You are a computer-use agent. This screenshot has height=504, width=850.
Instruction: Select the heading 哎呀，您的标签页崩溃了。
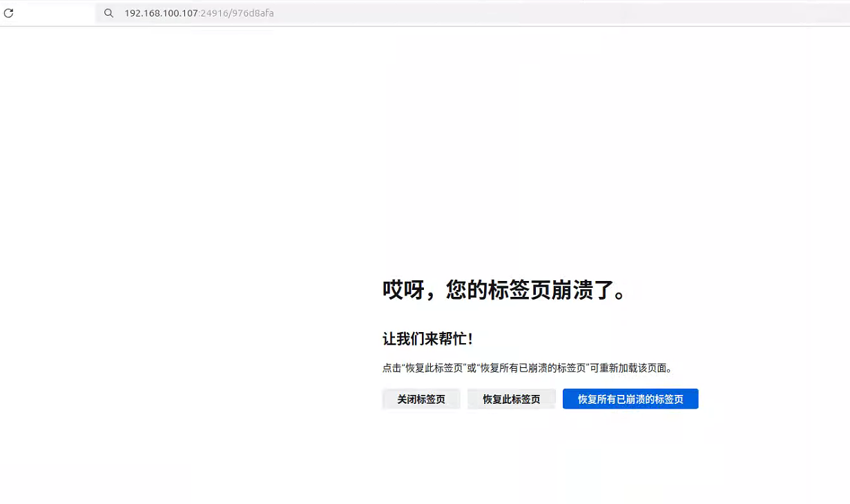[x=505, y=290]
